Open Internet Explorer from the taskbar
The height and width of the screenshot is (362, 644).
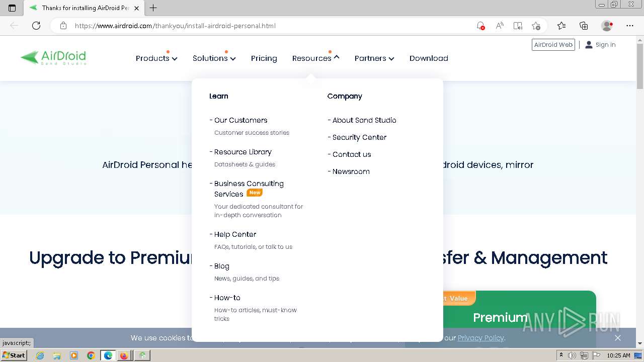click(x=40, y=355)
